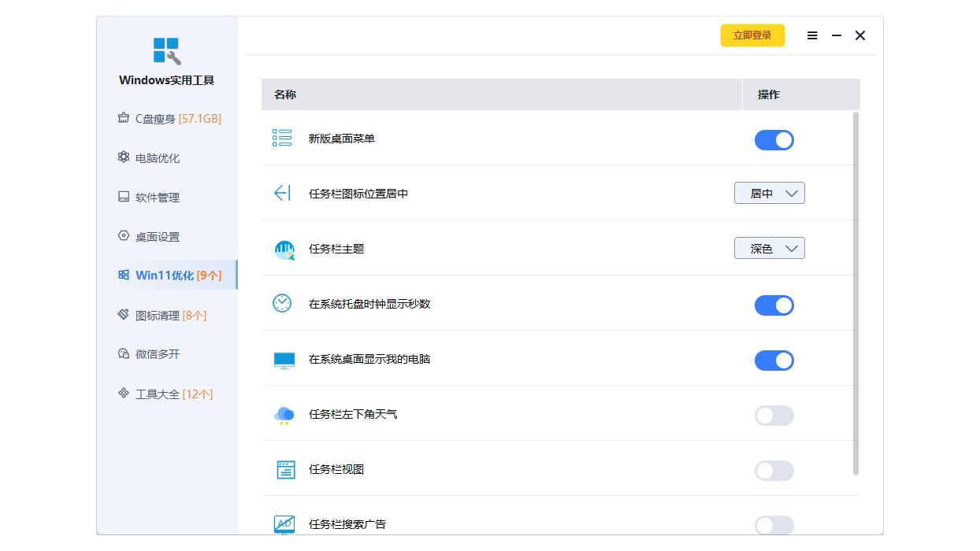
Task: Enable the 任务栏视图 toggle
Action: point(774,471)
